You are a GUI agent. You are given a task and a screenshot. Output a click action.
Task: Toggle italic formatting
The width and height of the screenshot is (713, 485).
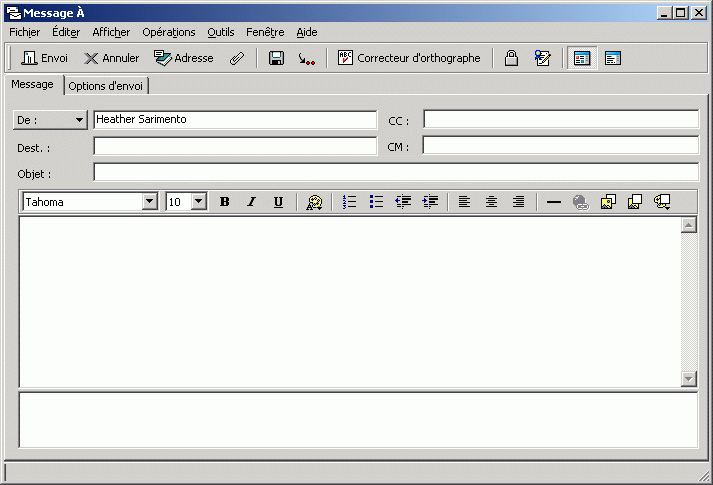pos(251,202)
